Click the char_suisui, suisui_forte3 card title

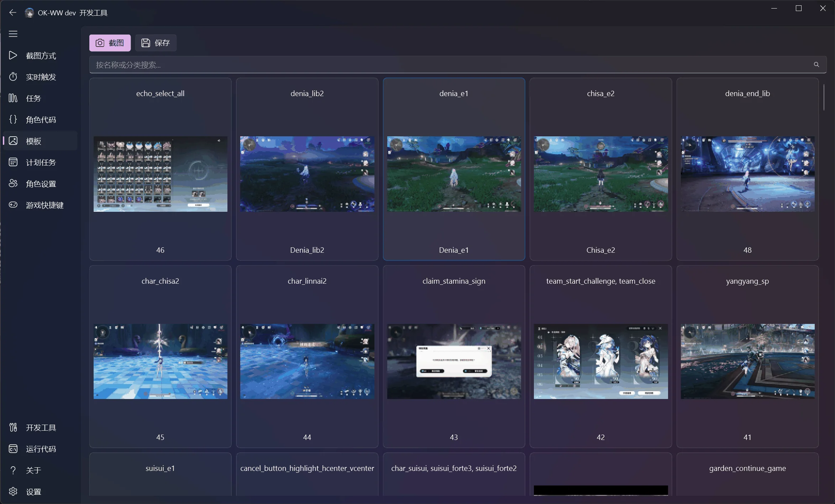tap(454, 468)
